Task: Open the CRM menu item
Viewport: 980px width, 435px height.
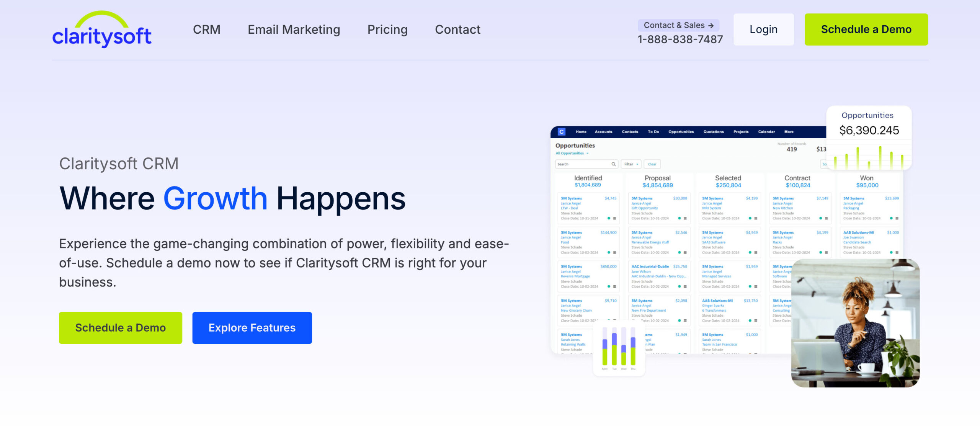Action: point(206,29)
